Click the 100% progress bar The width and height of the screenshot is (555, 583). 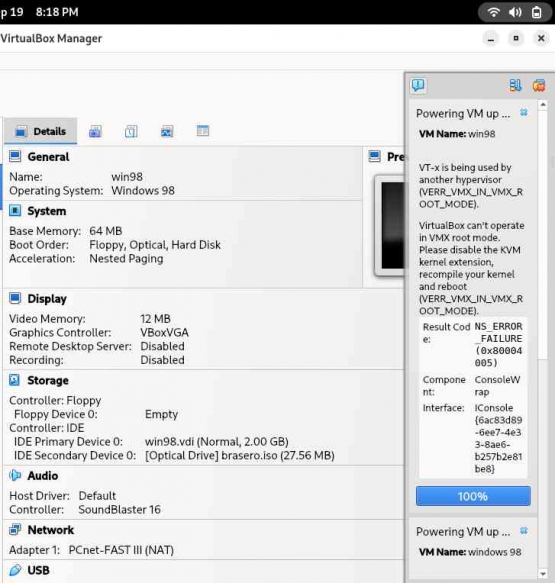473,496
